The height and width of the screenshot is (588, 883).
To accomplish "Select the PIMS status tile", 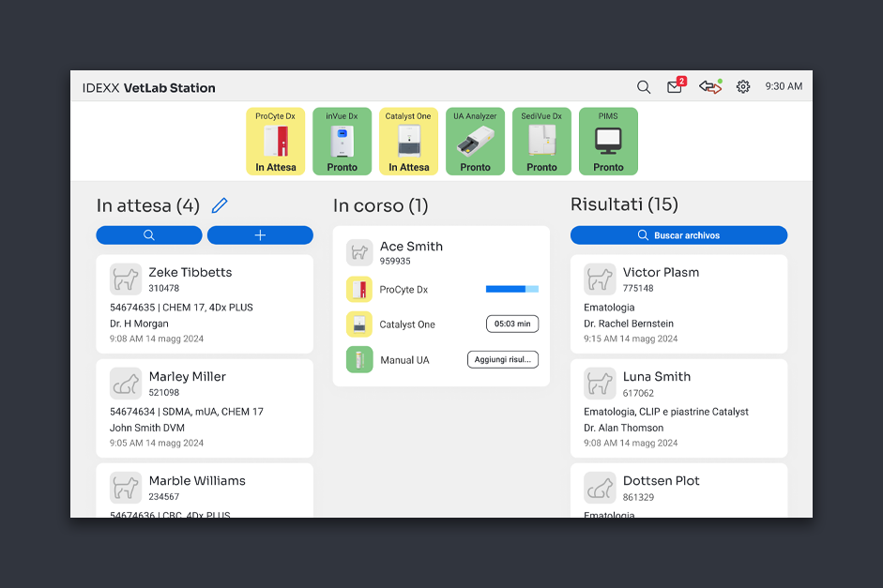I will point(608,142).
